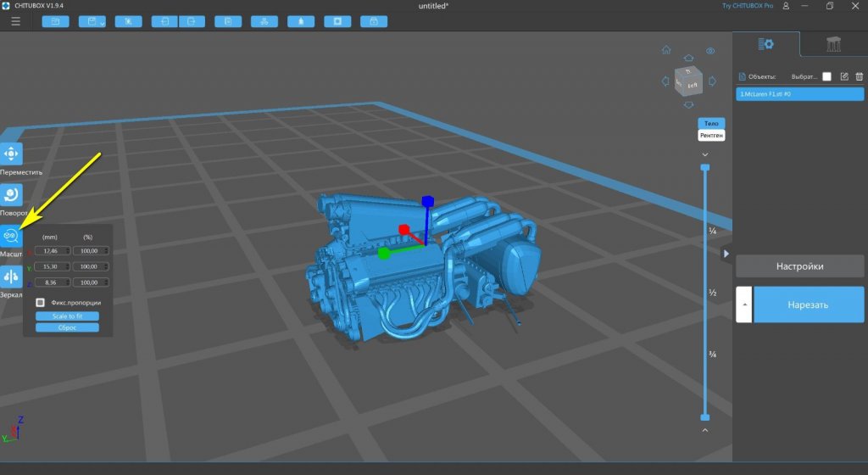The height and width of the screenshot is (475, 868).
Task: Switch to Рентген view mode
Action: (711, 136)
